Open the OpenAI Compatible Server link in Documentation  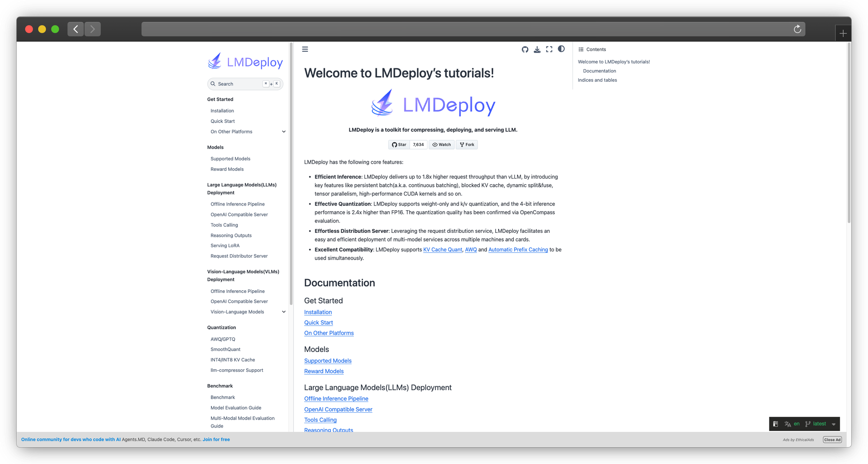tap(339, 409)
